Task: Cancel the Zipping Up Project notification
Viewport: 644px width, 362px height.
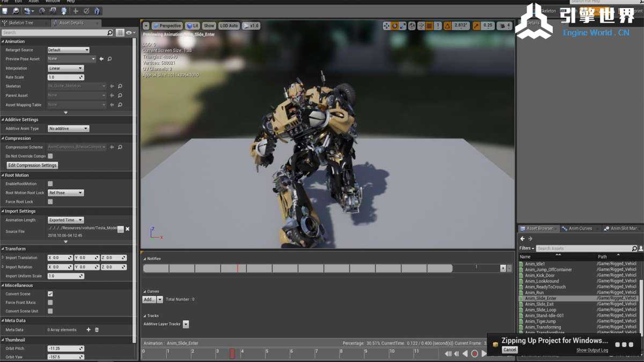Action: pyautogui.click(x=510, y=350)
